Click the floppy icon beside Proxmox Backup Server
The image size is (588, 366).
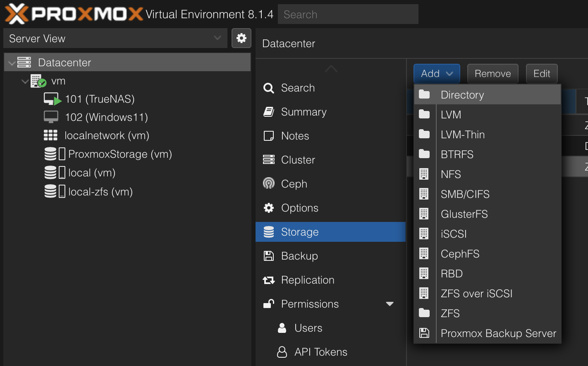coord(424,333)
